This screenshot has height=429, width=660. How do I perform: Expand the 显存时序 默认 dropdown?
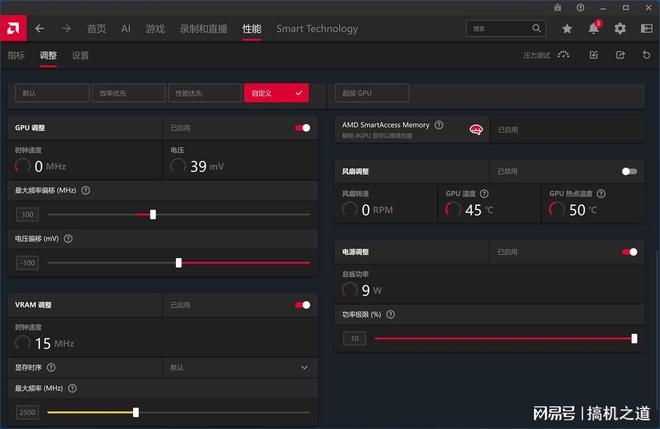[x=240, y=368]
